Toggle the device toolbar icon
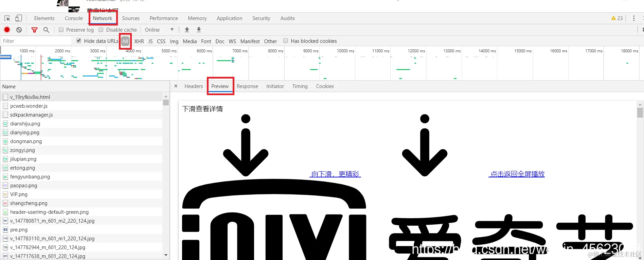Image resolution: width=644 pixels, height=260 pixels. pos(19,18)
